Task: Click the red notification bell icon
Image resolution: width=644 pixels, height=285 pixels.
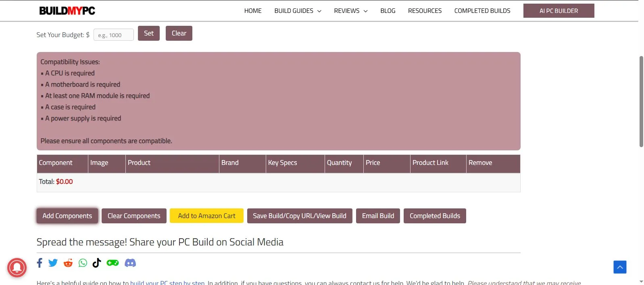Action: point(17,268)
